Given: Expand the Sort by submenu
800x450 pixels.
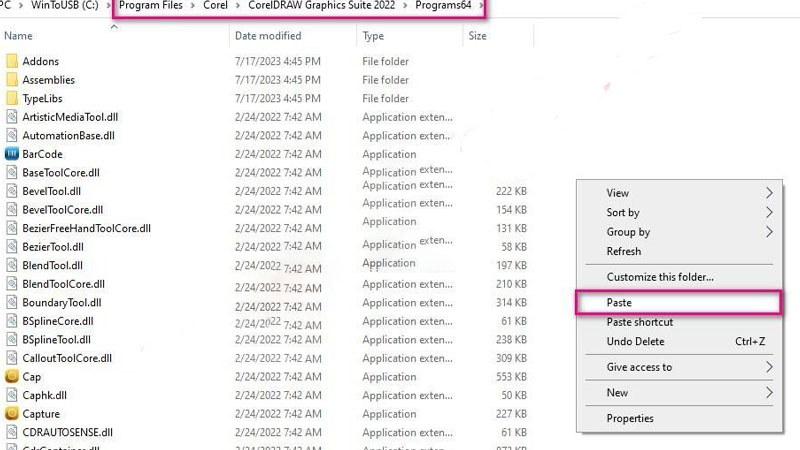Looking at the screenshot, I should [x=769, y=212].
